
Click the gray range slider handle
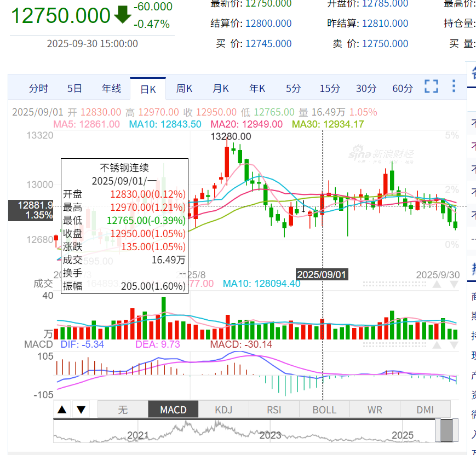pos(446,430)
